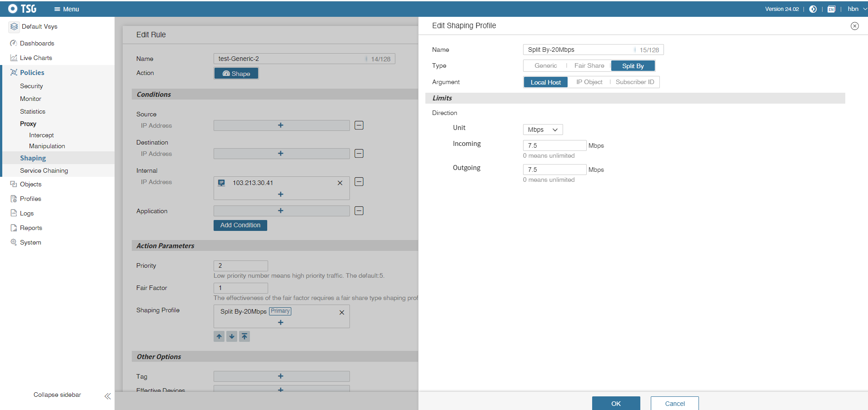Screen dimensions: 868x410
Task: Add an Internal IP Address with plus
Action: [280, 194]
